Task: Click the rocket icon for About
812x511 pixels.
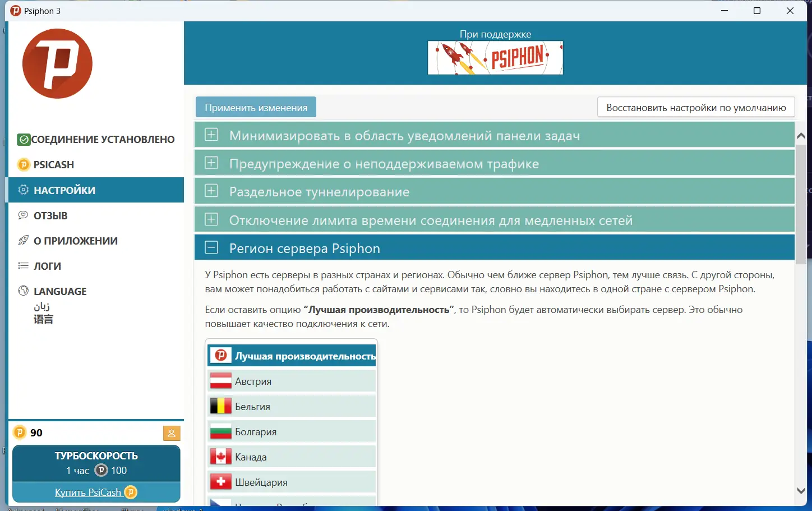Action: (x=24, y=240)
